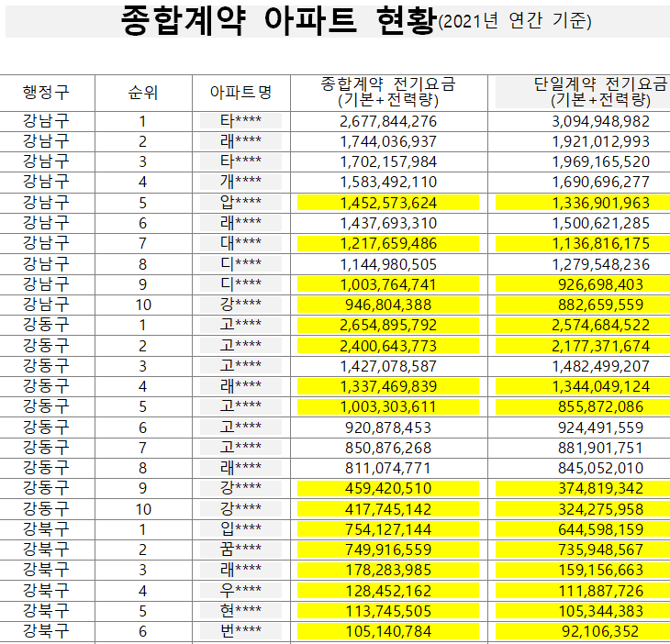The image size is (670, 644).
Task: Select highlighted cell 2,574,684,522
Action: pos(583,326)
